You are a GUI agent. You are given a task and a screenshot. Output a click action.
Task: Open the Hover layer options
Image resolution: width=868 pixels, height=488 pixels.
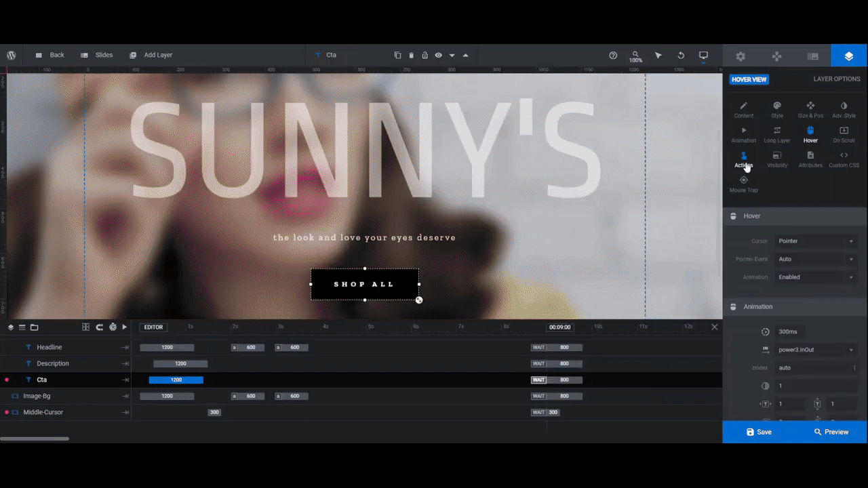810,135
